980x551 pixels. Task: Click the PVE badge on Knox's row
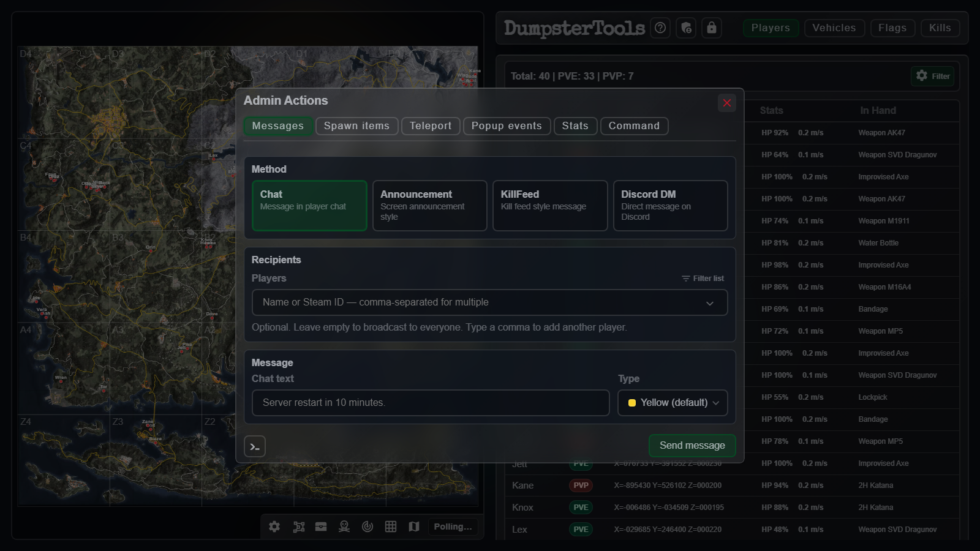(x=581, y=508)
